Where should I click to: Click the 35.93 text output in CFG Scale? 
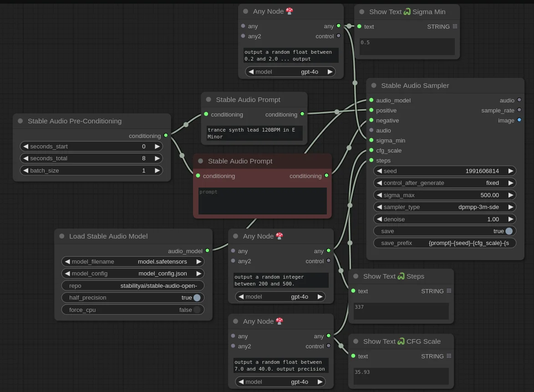[x=401, y=376]
